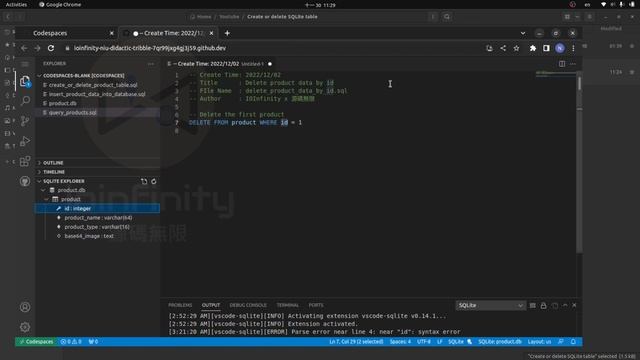Open notifications bell in status bar

pos(573,342)
